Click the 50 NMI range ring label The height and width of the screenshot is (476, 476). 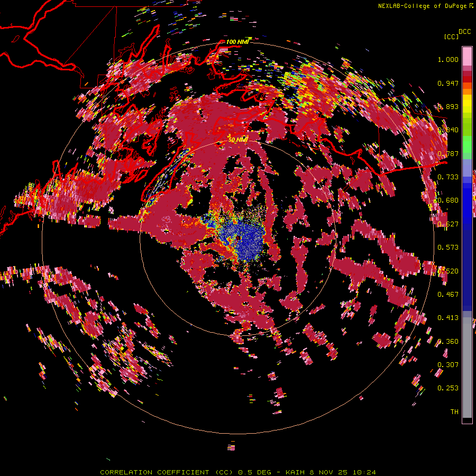tap(238, 139)
